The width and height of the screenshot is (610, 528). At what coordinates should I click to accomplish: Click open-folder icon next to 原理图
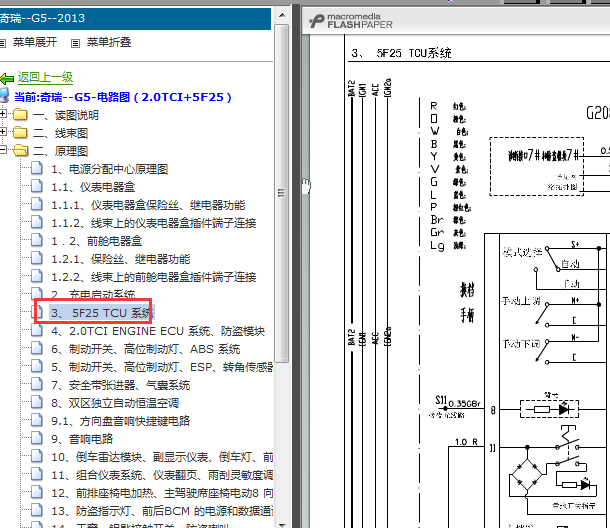point(20,151)
